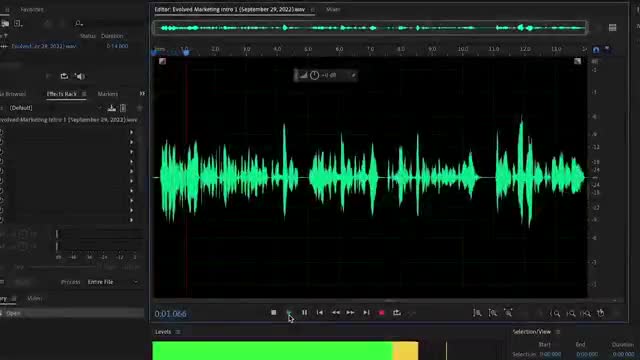
Task: Start recording with the red Record button
Action: (382, 313)
